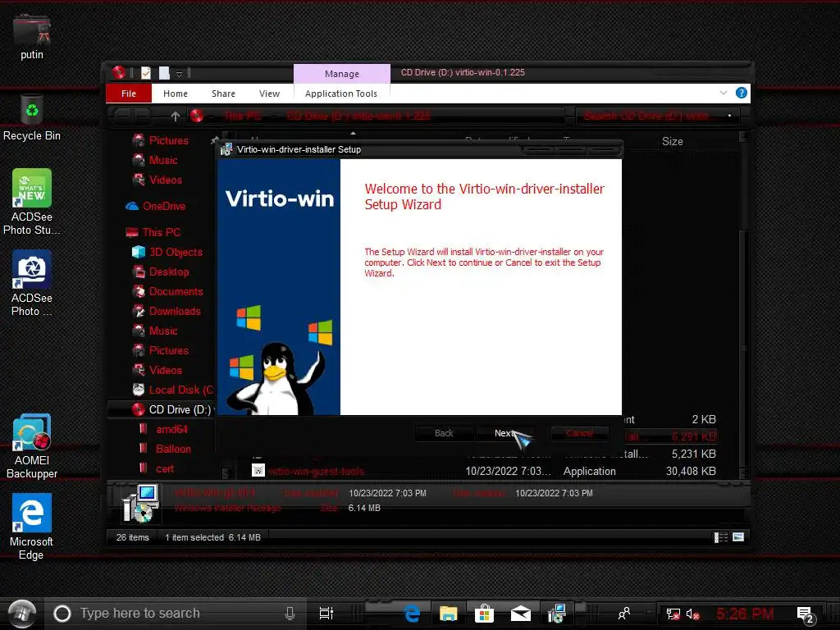Go up one folder level arrow

click(176, 116)
